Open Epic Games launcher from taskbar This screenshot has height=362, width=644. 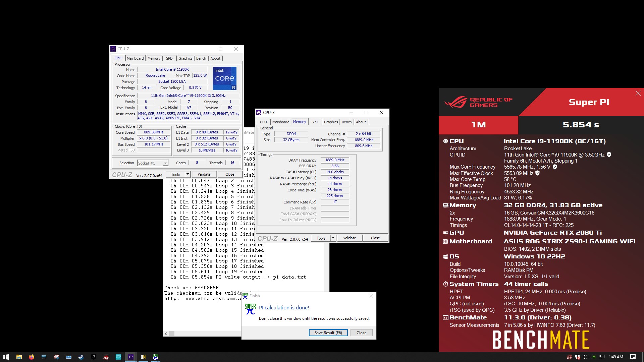(93, 357)
